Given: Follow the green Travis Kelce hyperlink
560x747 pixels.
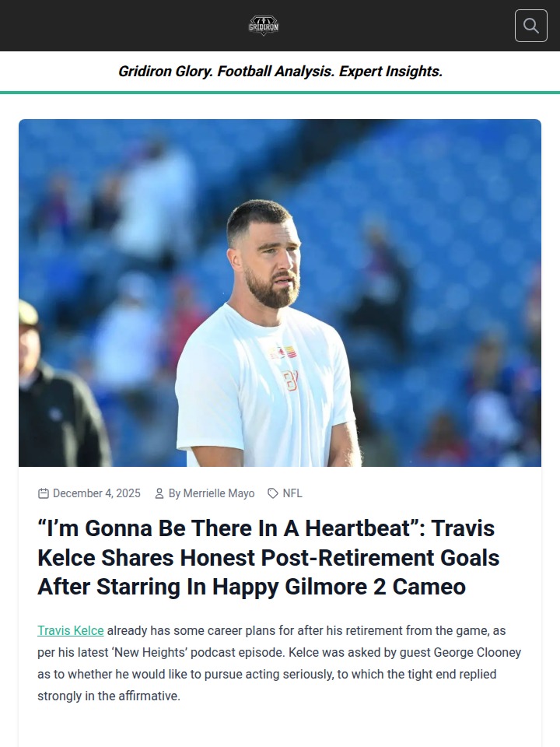Looking at the screenshot, I should tap(71, 630).
